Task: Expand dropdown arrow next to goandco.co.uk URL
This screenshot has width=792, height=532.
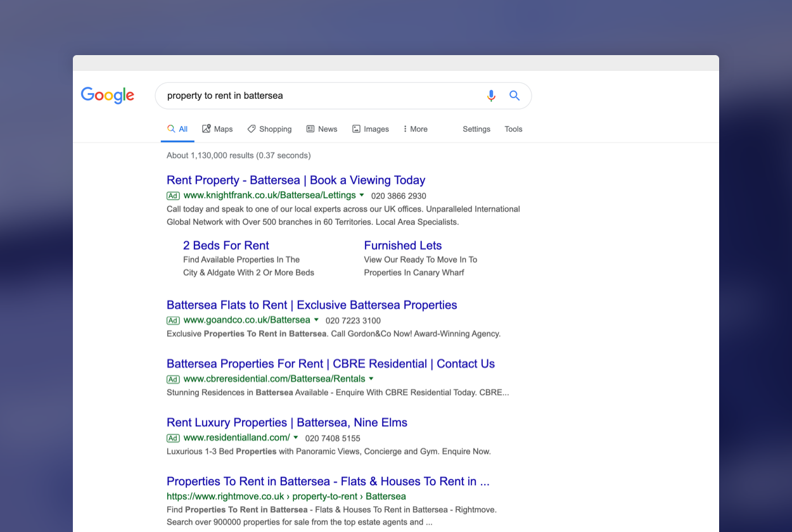Action: 316,320
